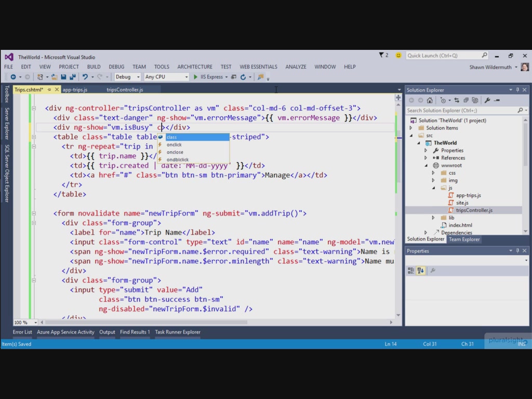Image resolution: width=532 pixels, height=399 pixels.
Task: Click the Show All Files icon
Action: point(475,100)
